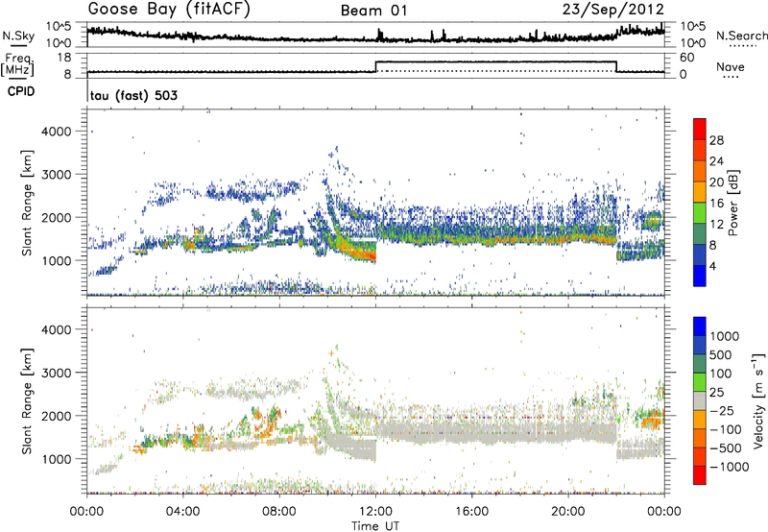The width and height of the screenshot is (768, 532).
Task: Click the '60' tick of Nave axis
Action: click(687, 58)
